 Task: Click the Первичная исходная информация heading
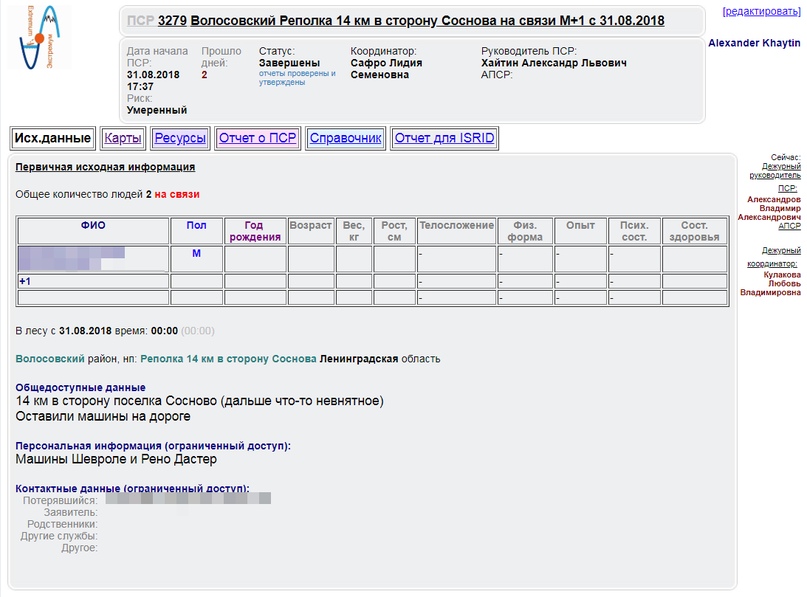[x=105, y=167]
